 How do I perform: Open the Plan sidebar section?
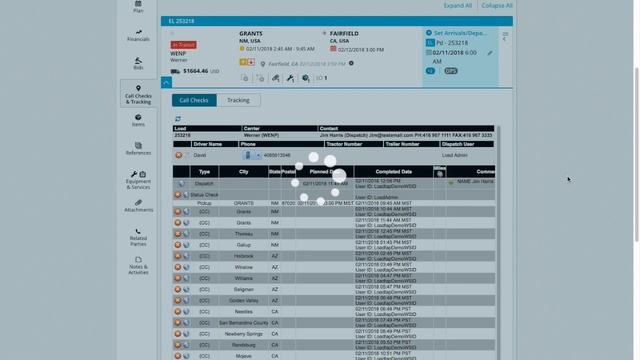coord(138,7)
